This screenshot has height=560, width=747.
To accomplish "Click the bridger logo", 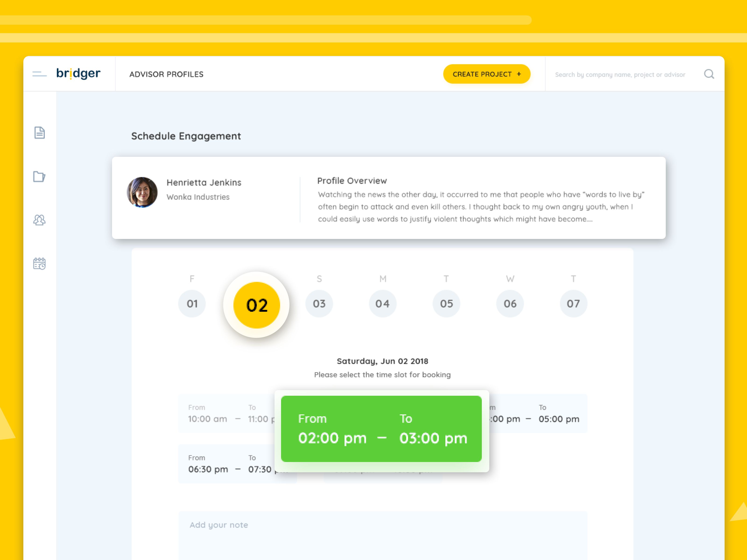I will point(78,73).
